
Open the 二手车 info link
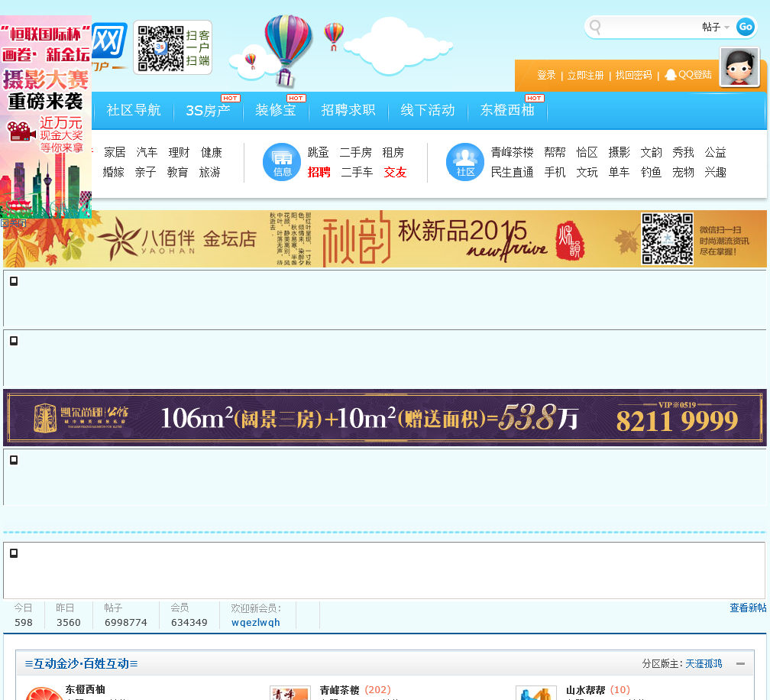[x=357, y=173]
